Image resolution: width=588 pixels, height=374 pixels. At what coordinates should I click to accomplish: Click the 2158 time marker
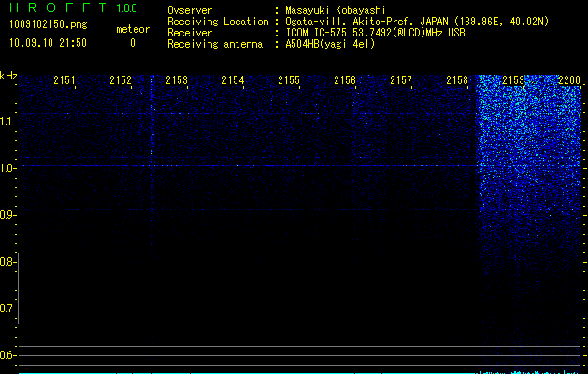(457, 80)
